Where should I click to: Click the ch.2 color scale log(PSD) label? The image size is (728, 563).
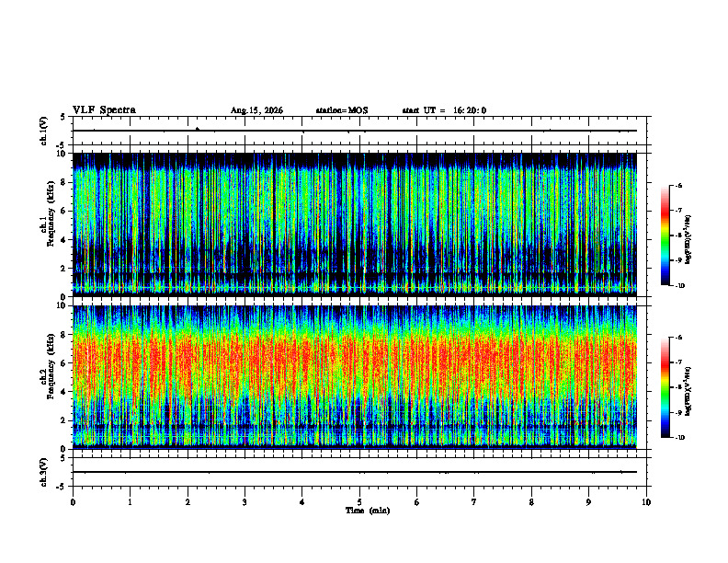(688, 391)
